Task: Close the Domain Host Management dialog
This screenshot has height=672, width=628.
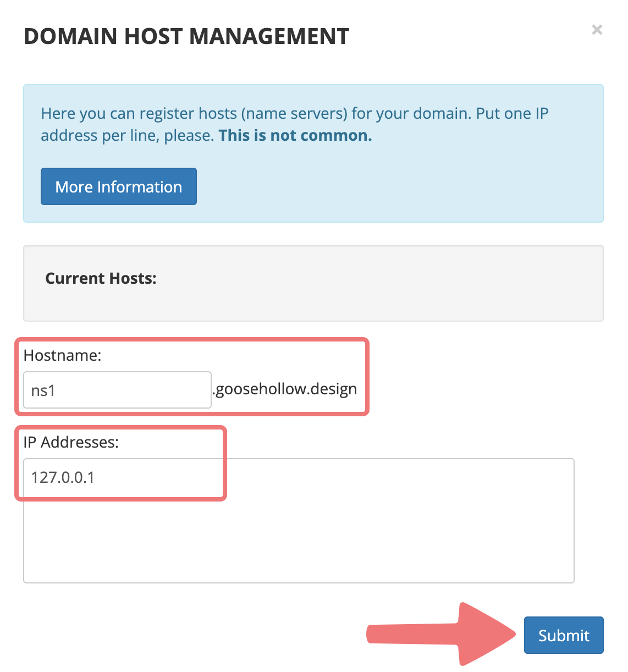Action: point(597,30)
